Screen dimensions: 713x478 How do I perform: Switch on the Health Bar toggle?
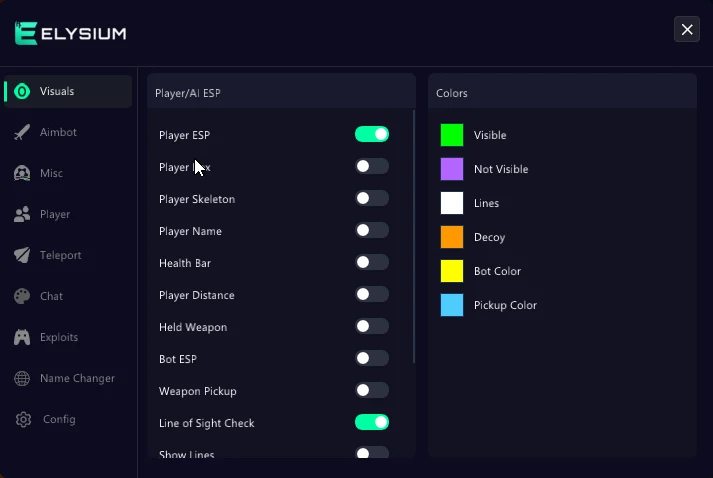click(372, 262)
